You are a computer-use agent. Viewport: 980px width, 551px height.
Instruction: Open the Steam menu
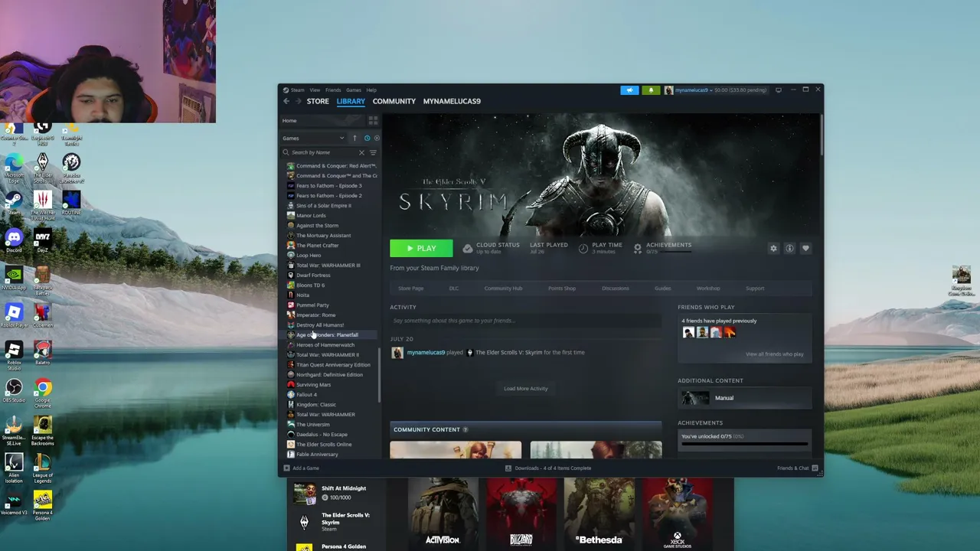(x=297, y=90)
